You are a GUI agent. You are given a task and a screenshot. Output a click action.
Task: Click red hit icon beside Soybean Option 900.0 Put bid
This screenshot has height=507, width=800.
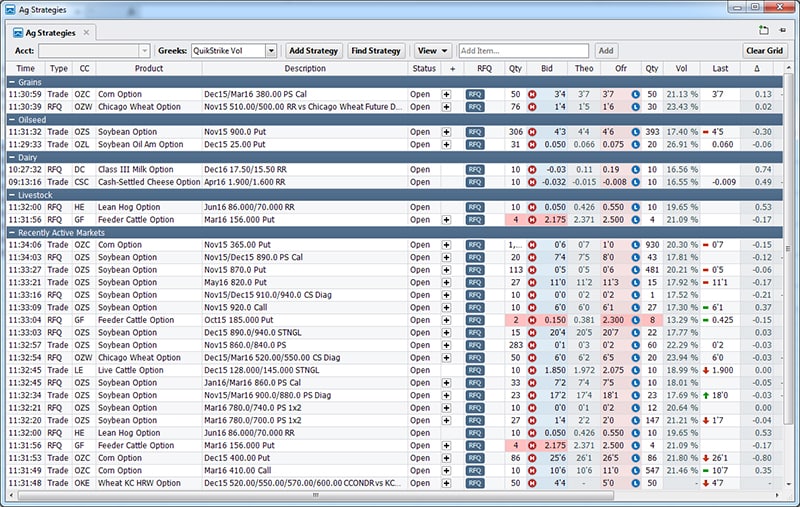pos(532,132)
